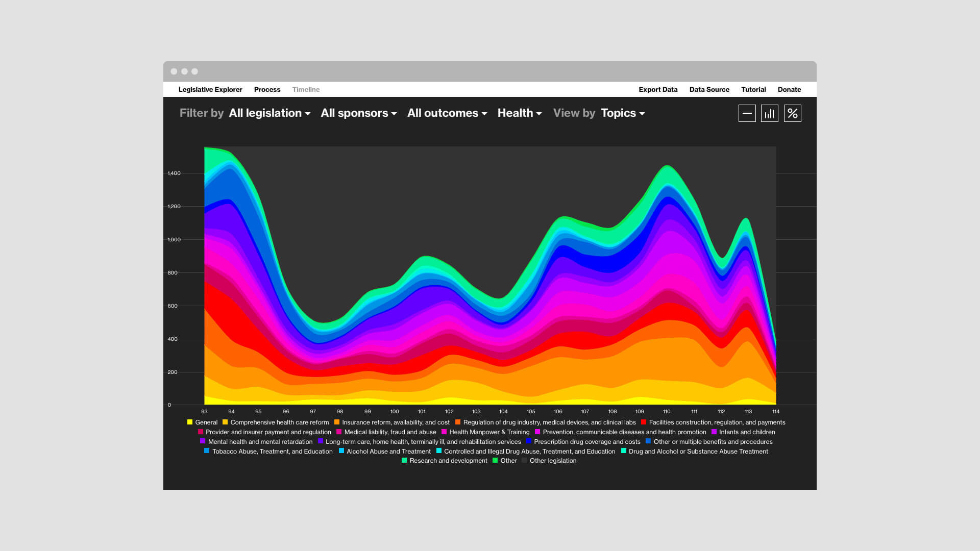Click the Other legislation legend square
980x551 pixels.
pyautogui.click(x=524, y=460)
